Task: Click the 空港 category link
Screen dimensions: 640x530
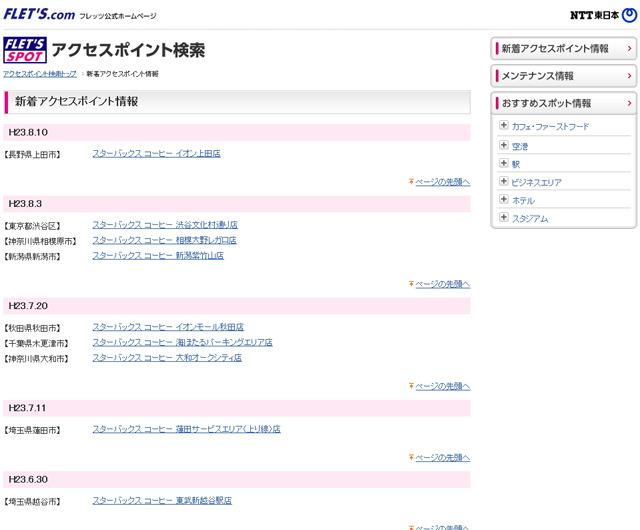Action: tap(520, 147)
